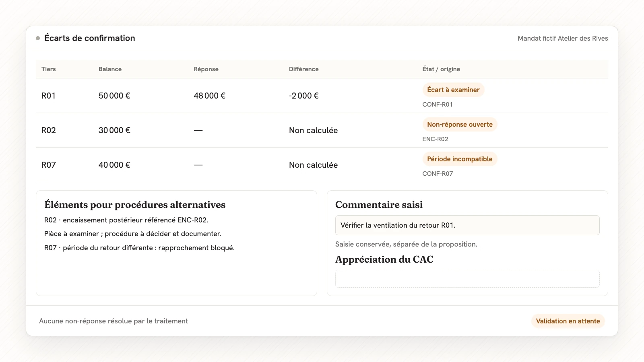Click the 'Commentaire saisi' heading
Image resolution: width=644 pixels, height=362 pixels.
coord(379,205)
